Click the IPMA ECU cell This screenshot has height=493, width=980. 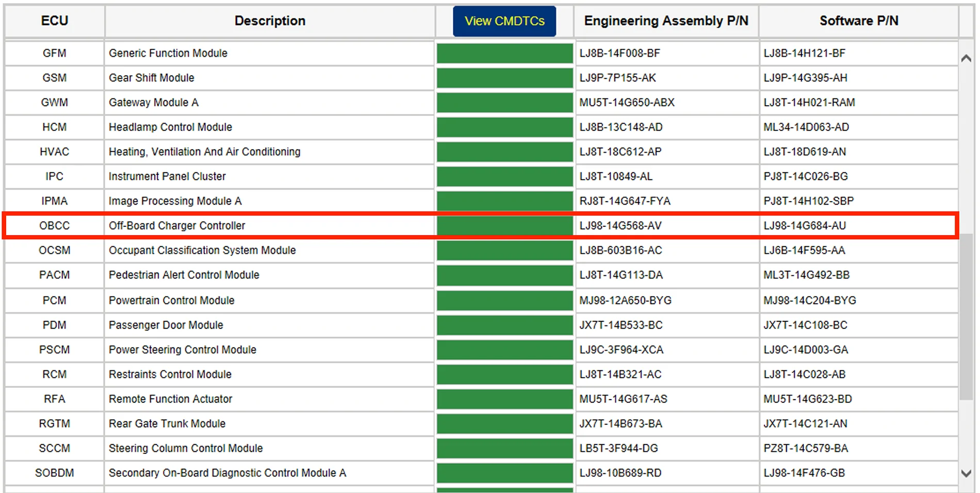(x=54, y=201)
